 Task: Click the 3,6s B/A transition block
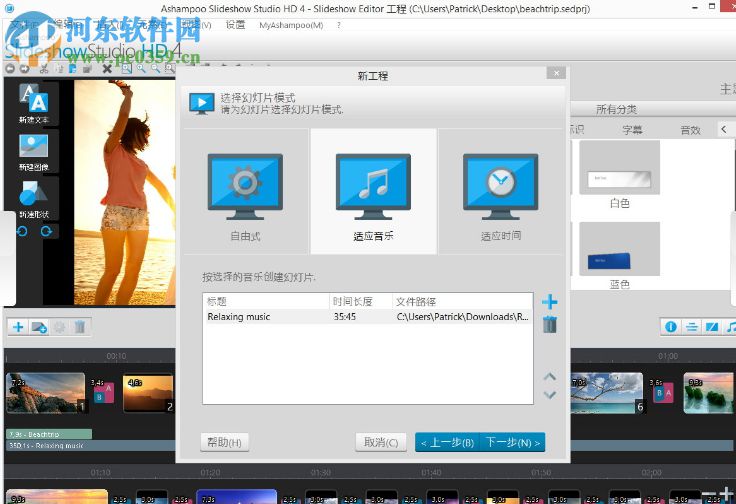[662, 391]
